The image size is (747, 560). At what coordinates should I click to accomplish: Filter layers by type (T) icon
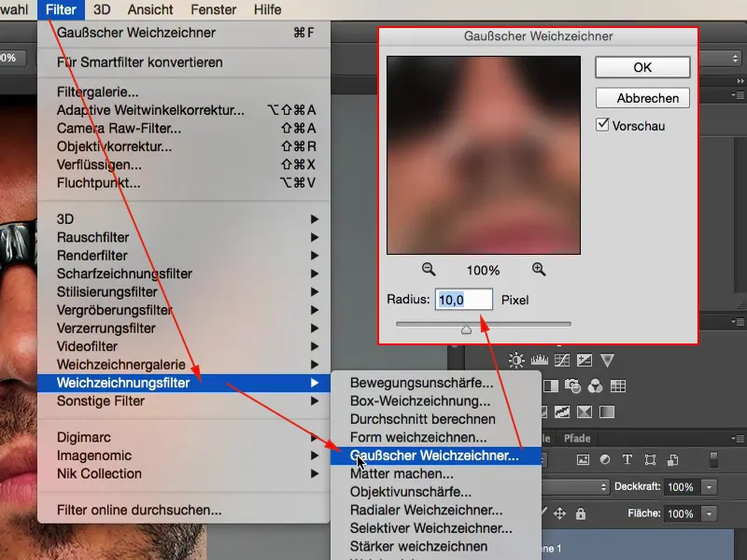pyautogui.click(x=627, y=460)
